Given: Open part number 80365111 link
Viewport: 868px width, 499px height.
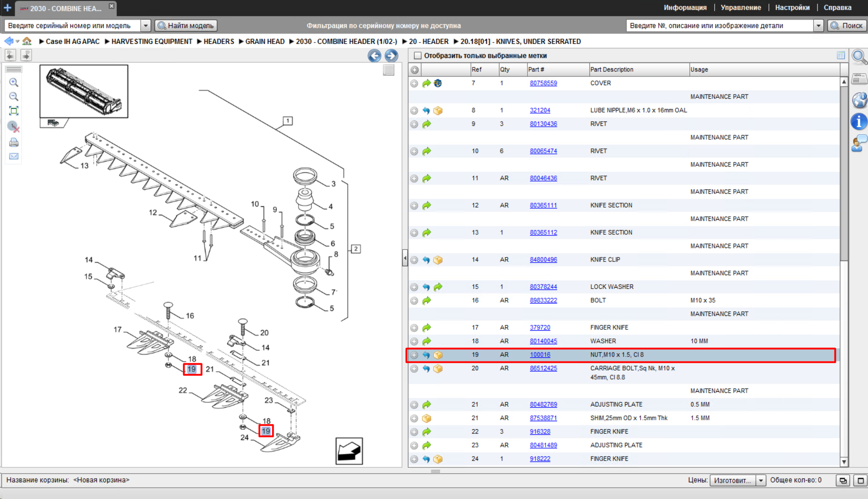Looking at the screenshot, I should (x=543, y=205).
